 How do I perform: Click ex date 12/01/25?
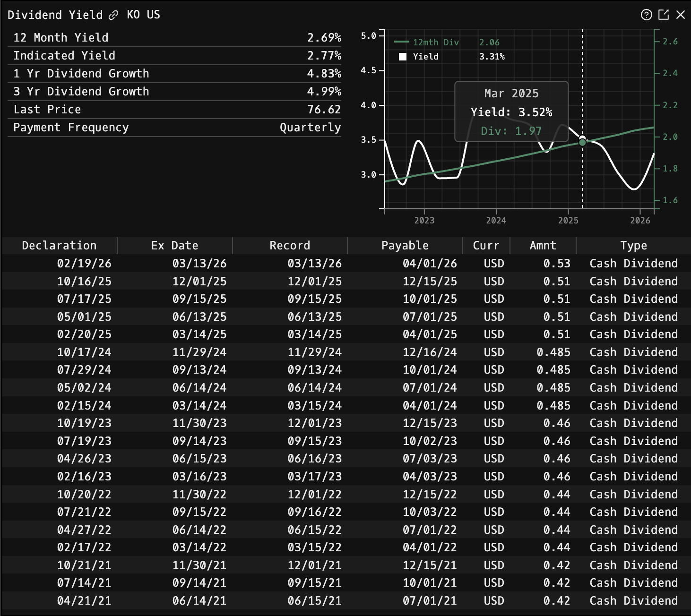click(x=199, y=282)
